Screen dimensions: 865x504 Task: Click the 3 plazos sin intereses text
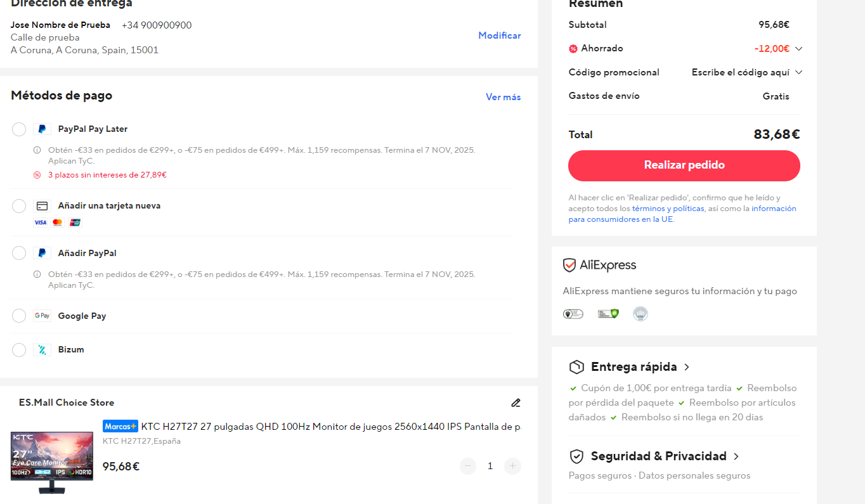click(x=107, y=175)
